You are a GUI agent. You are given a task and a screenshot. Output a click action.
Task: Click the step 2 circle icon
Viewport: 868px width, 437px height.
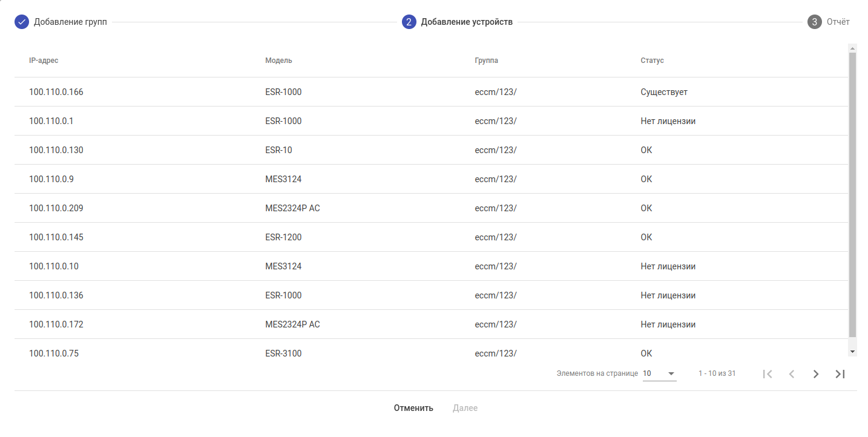pos(409,22)
